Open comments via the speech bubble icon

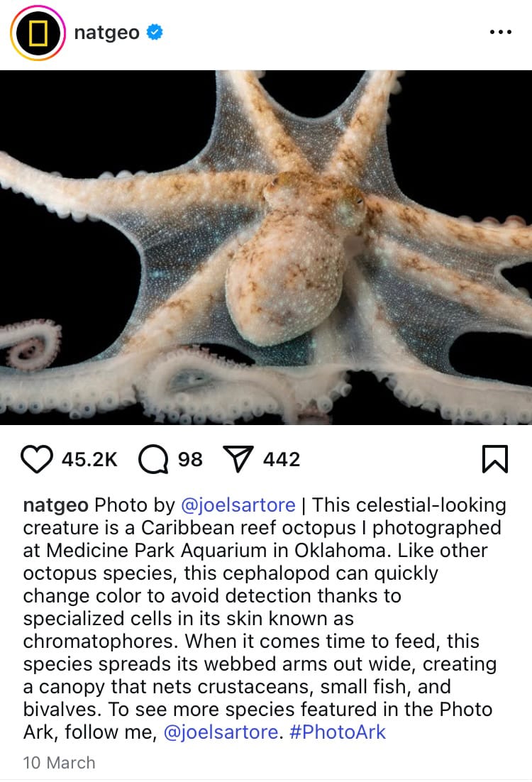[153, 459]
